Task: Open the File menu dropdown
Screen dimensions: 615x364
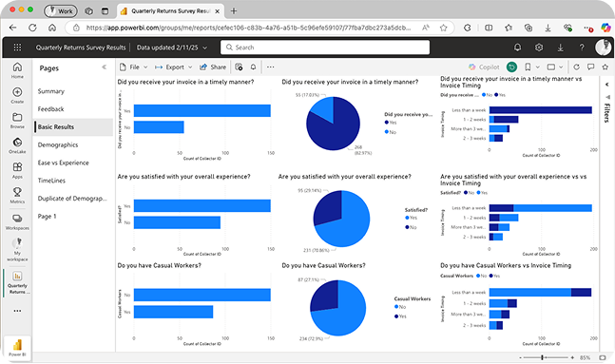Action: pyautogui.click(x=134, y=67)
